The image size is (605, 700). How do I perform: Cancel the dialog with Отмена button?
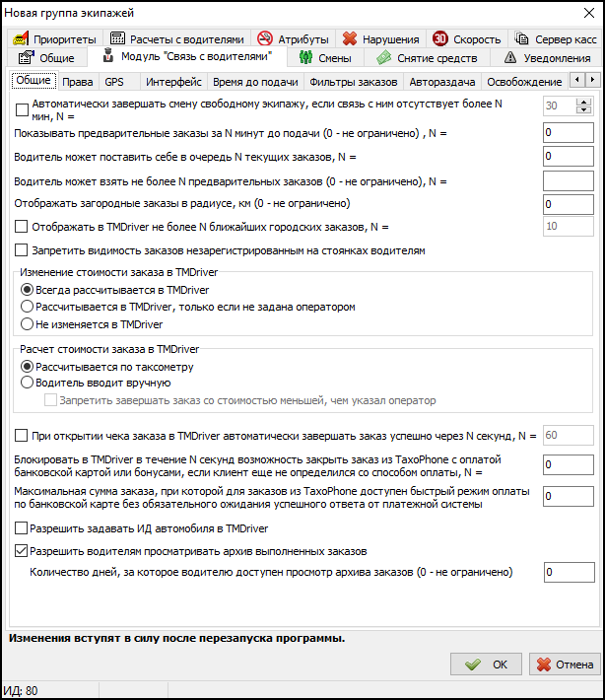click(565, 665)
